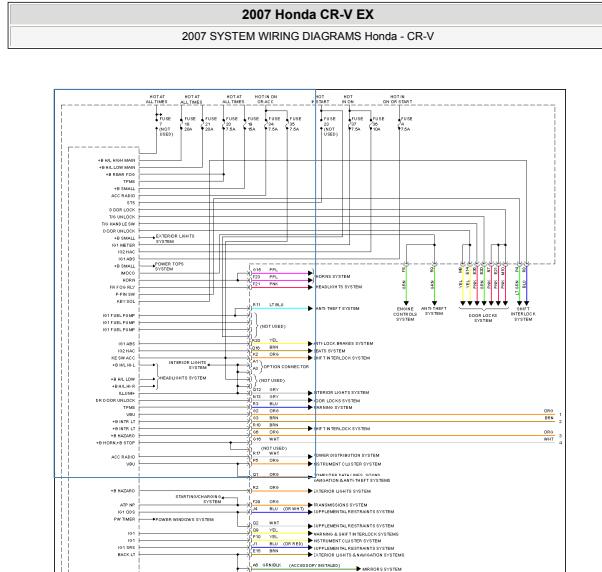Click the 'FUSE 4 7.5A' label
The image size is (602, 572).
click(406, 124)
